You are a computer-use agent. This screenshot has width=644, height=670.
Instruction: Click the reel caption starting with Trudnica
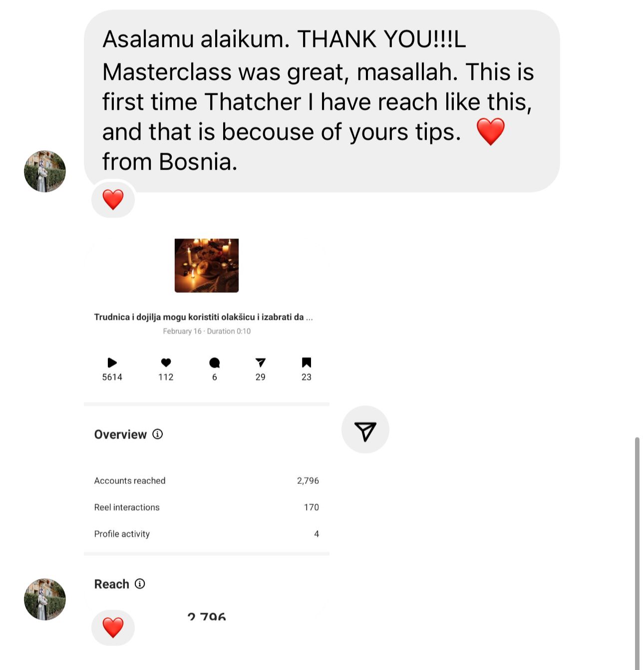(204, 317)
